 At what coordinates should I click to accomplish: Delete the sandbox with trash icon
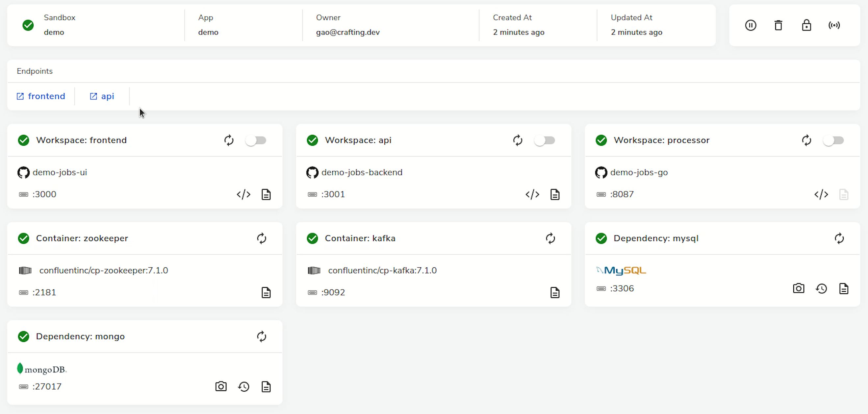[x=778, y=25]
